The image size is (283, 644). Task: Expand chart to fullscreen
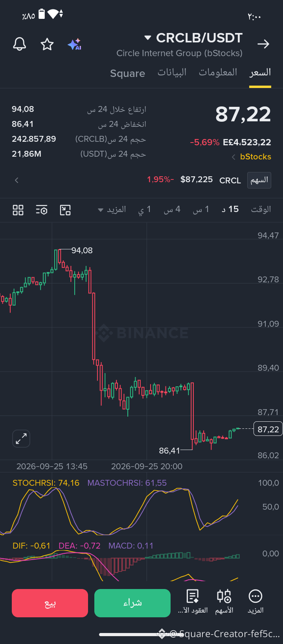21,439
